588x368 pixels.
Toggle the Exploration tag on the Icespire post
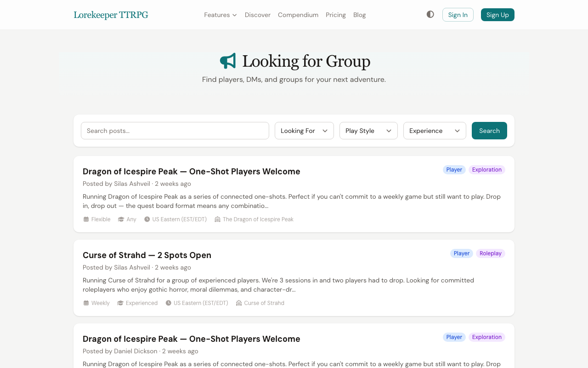pyautogui.click(x=486, y=169)
